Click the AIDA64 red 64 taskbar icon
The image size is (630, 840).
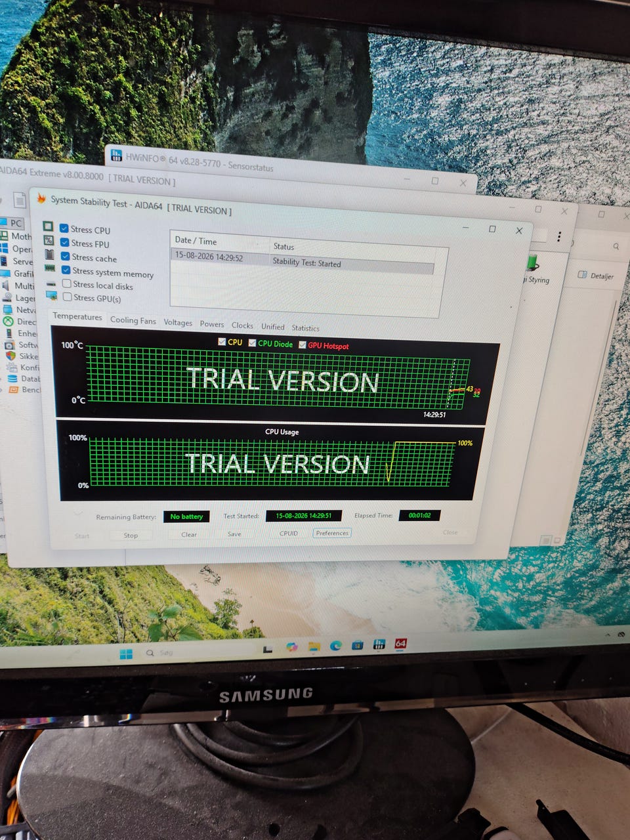tap(400, 644)
